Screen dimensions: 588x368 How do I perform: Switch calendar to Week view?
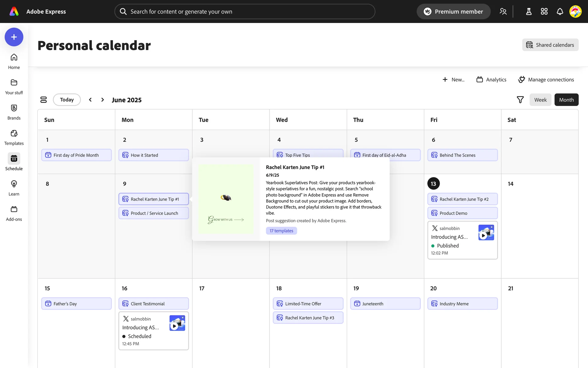[x=540, y=100]
